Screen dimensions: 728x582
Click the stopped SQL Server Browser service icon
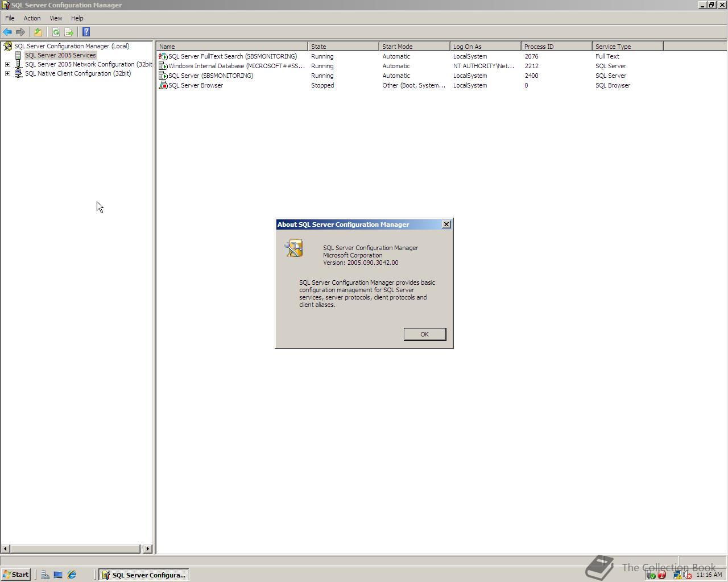(x=163, y=85)
